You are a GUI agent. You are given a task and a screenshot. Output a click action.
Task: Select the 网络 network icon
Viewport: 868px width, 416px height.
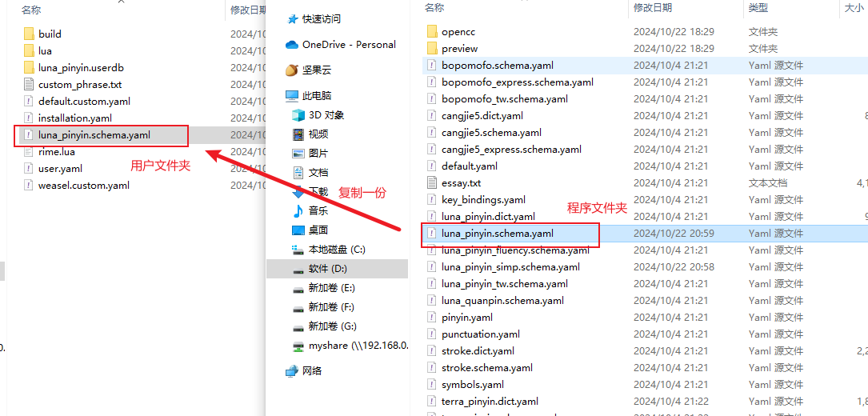pyautogui.click(x=292, y=371)
